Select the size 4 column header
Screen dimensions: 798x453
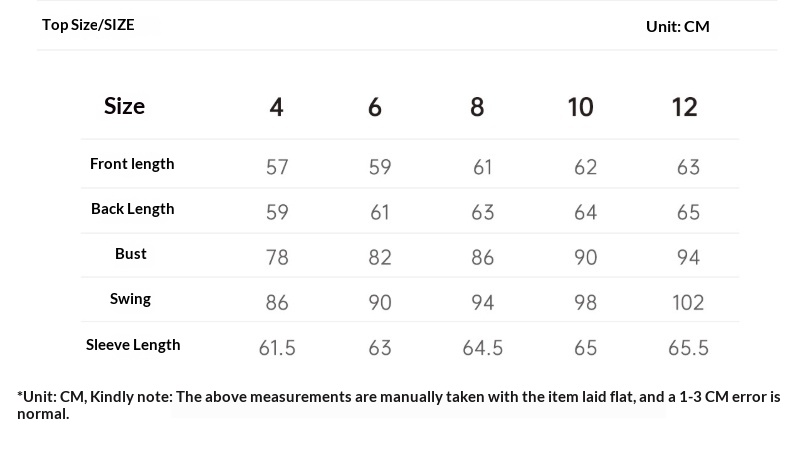click(x=277, y=107)
